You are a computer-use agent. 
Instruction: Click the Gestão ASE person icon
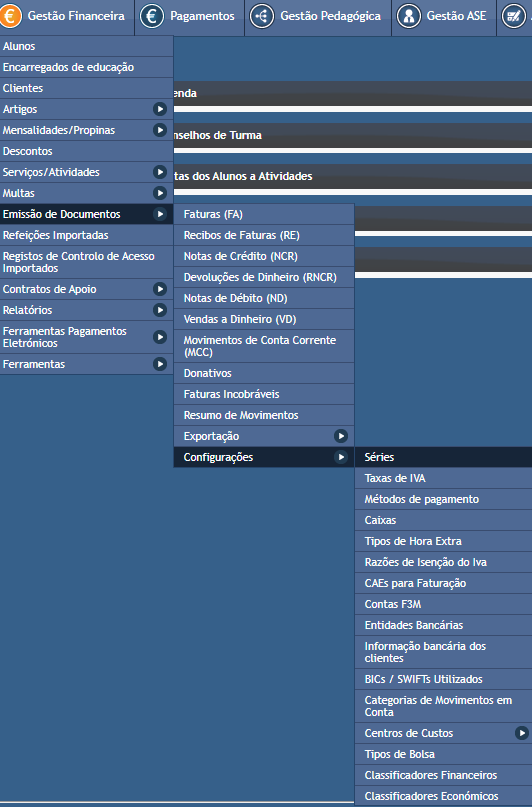(409, 16)
